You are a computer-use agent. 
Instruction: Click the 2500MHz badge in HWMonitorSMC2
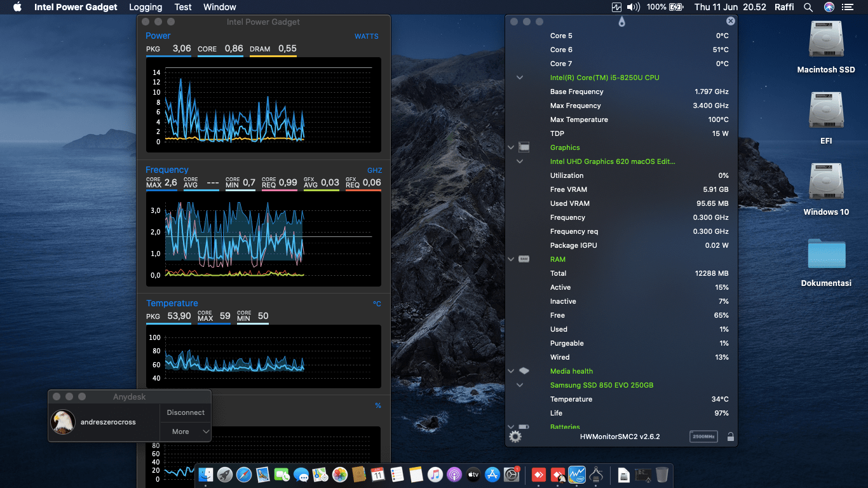click(x=703, y=437)
